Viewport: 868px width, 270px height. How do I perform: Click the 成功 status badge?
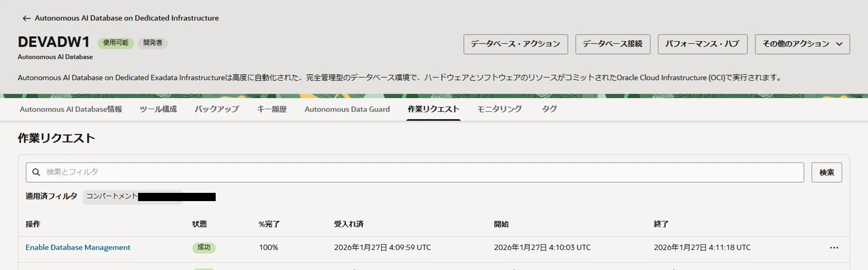coord(204,247)
